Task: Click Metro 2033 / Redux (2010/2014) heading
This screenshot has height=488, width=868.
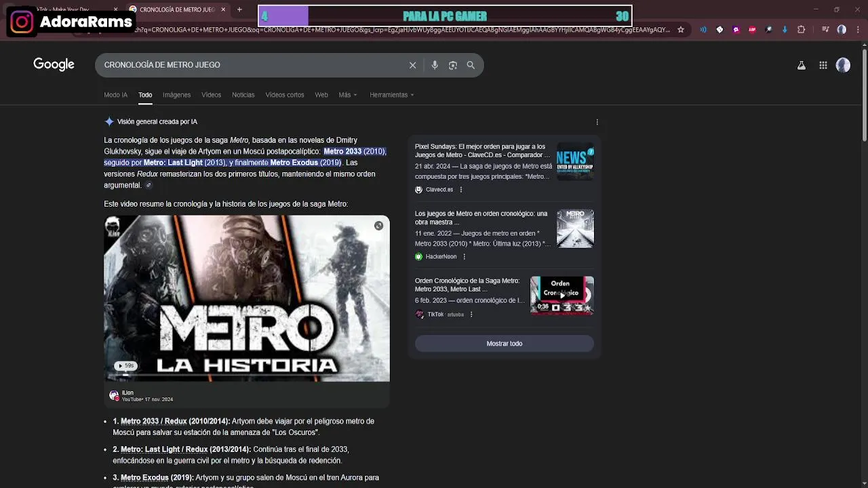Action: (x=175, y=421)
